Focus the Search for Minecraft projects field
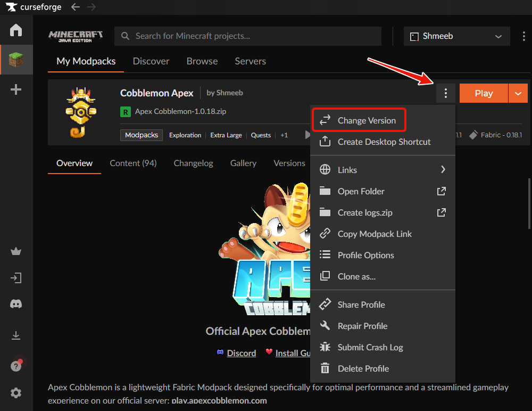532x411 pixels. pyautogui.click(x=248, y=36)
